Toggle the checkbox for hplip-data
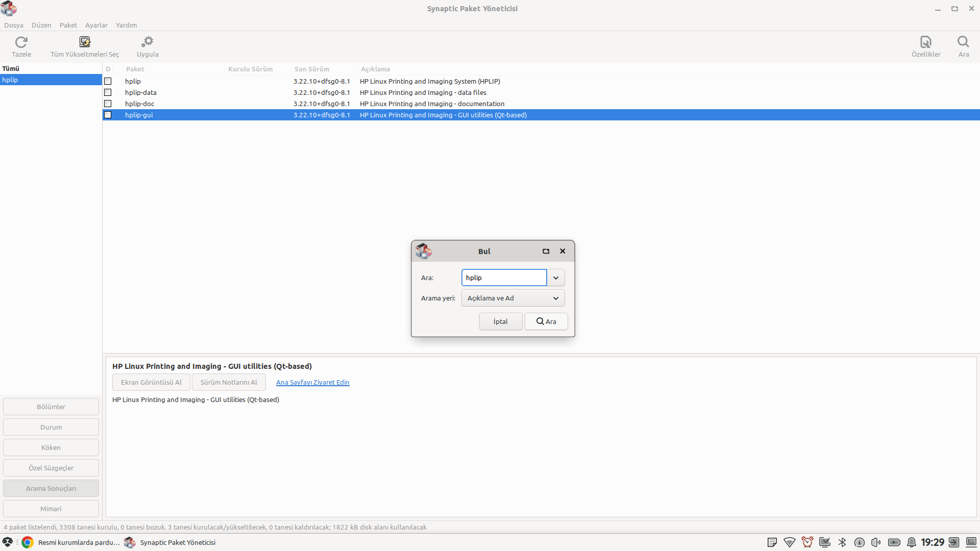 [108, 92]
